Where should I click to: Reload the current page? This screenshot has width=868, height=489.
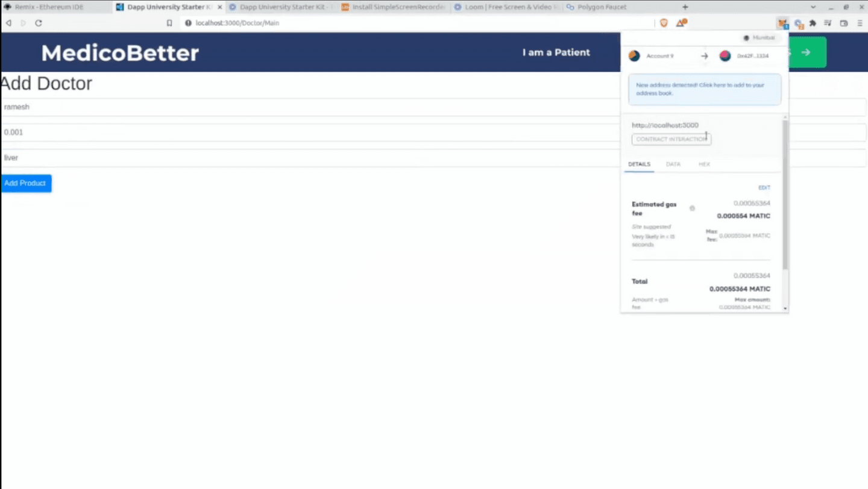39,23
